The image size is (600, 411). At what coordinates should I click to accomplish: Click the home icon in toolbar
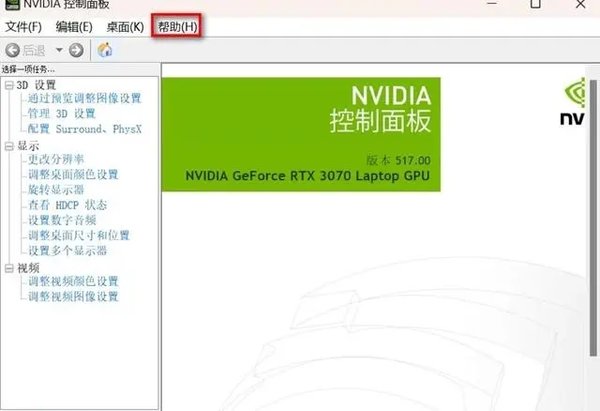tap(104, 50)
